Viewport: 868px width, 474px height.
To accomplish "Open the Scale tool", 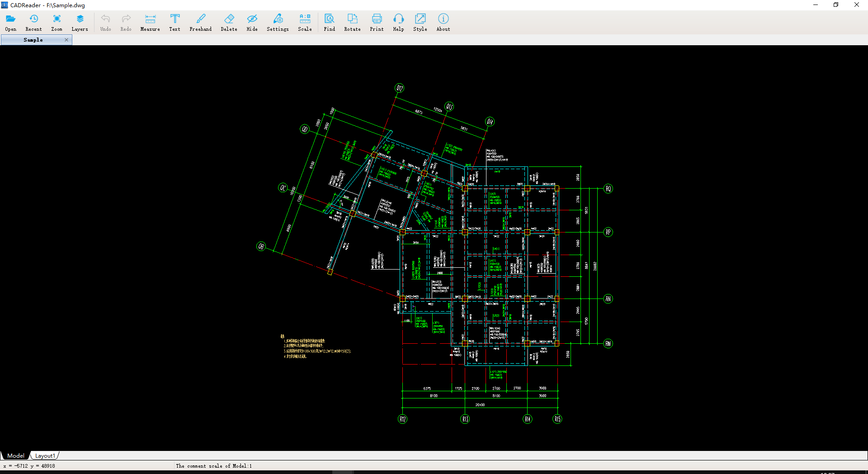I will (305, 22).
